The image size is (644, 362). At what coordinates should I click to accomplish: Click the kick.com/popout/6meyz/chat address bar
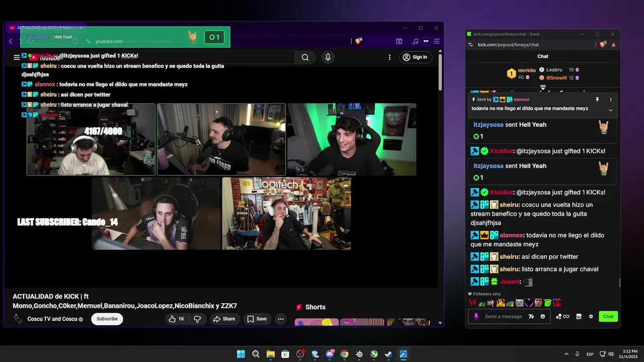pos(508,45)
